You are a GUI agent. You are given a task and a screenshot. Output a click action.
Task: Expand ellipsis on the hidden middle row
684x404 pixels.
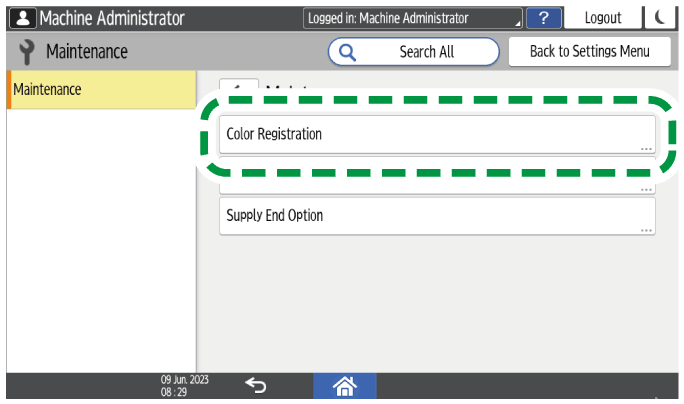pyautogui.click(x=646, y=188)
